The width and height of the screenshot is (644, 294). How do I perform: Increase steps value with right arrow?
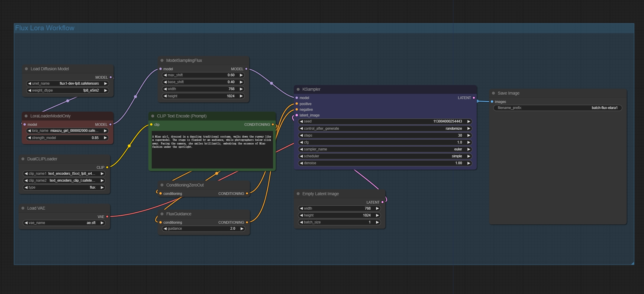click(x=469, y=135)
